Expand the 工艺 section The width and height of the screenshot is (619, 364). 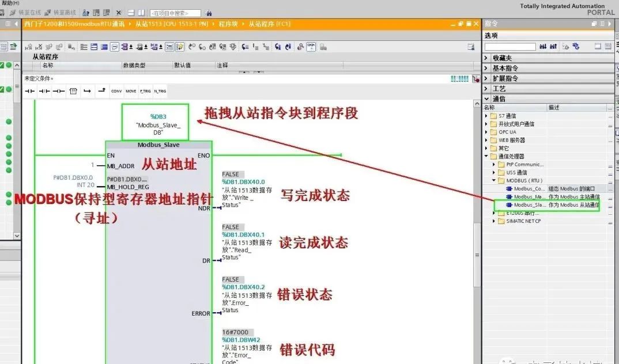point(486,89)
